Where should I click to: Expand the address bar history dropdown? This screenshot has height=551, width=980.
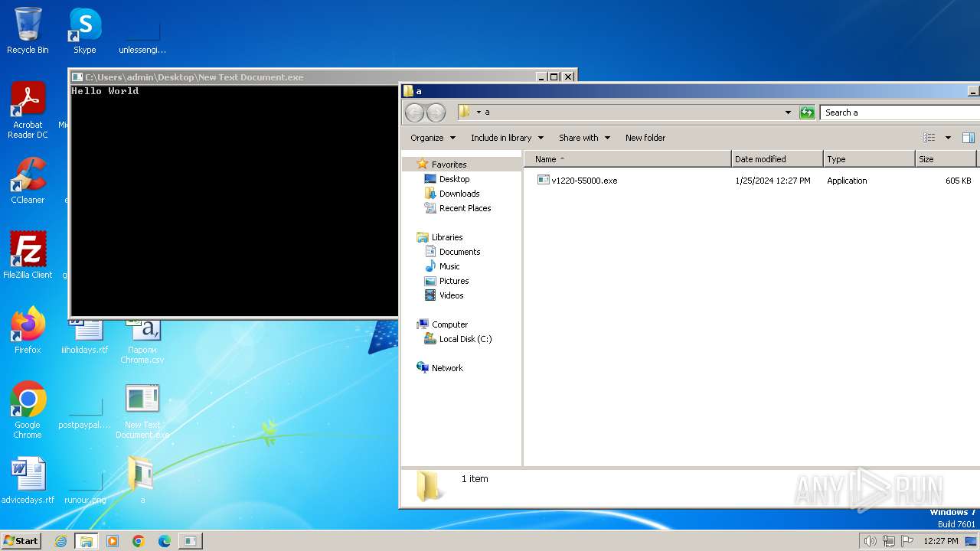point(788,112)
